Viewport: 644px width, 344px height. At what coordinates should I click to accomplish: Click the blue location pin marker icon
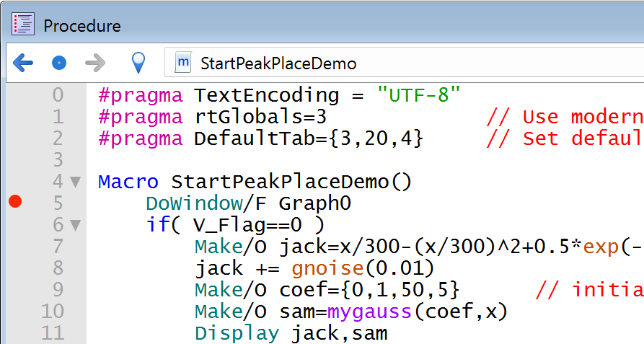(138, 63)
